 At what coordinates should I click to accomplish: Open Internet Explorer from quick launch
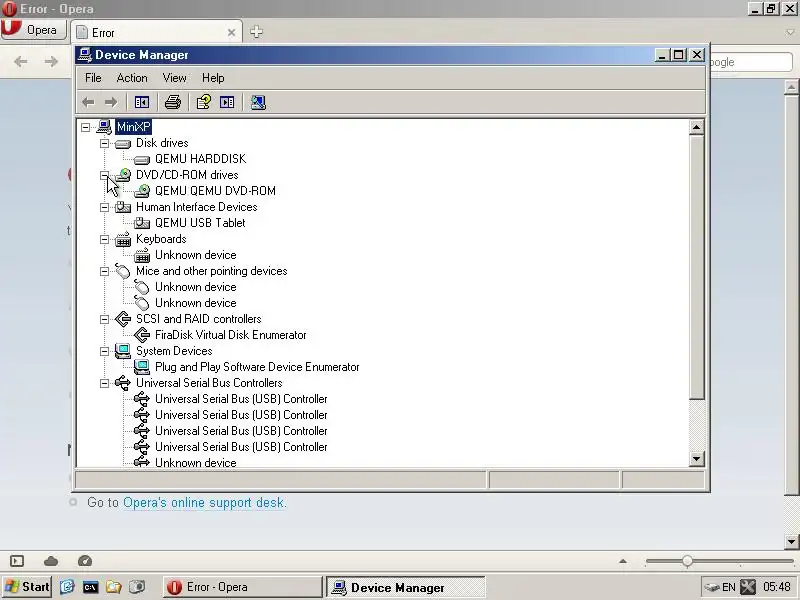point(67,587)
